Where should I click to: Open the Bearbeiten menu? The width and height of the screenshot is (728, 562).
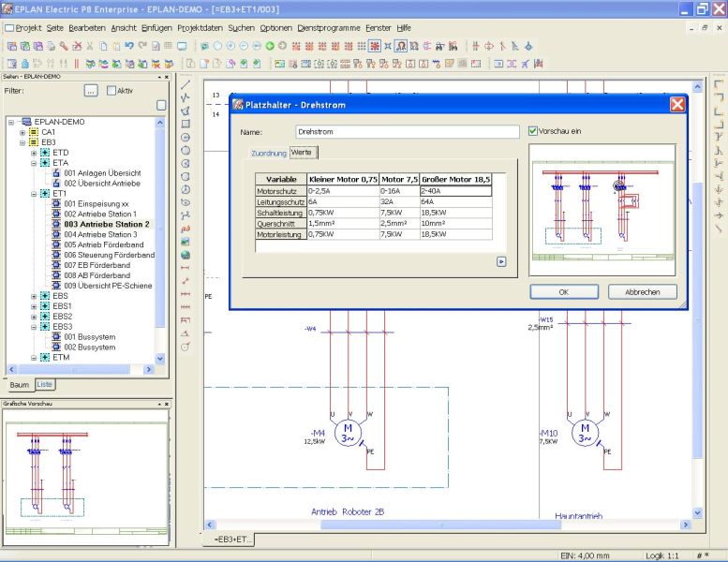click(x=87, y=28)
